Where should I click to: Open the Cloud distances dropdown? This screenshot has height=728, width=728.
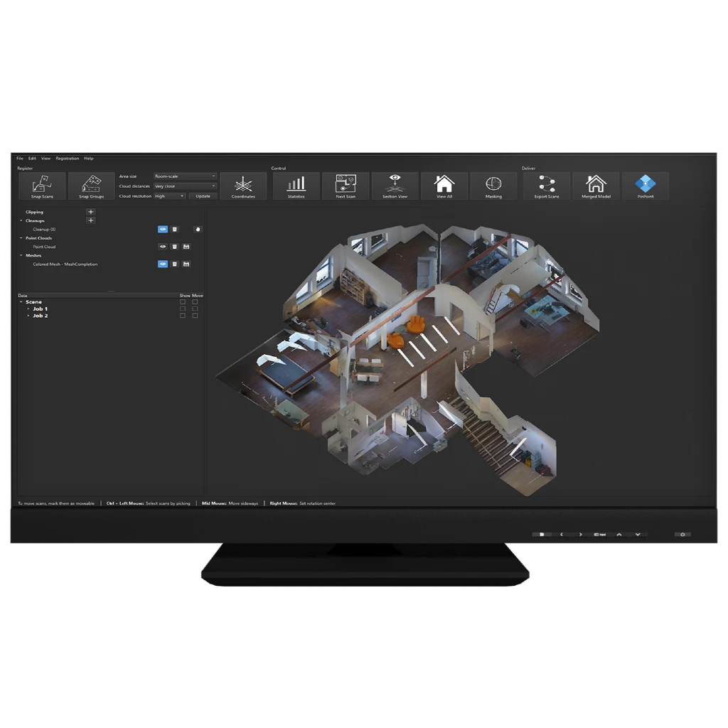pyautogui.click(x=186, y=186)
